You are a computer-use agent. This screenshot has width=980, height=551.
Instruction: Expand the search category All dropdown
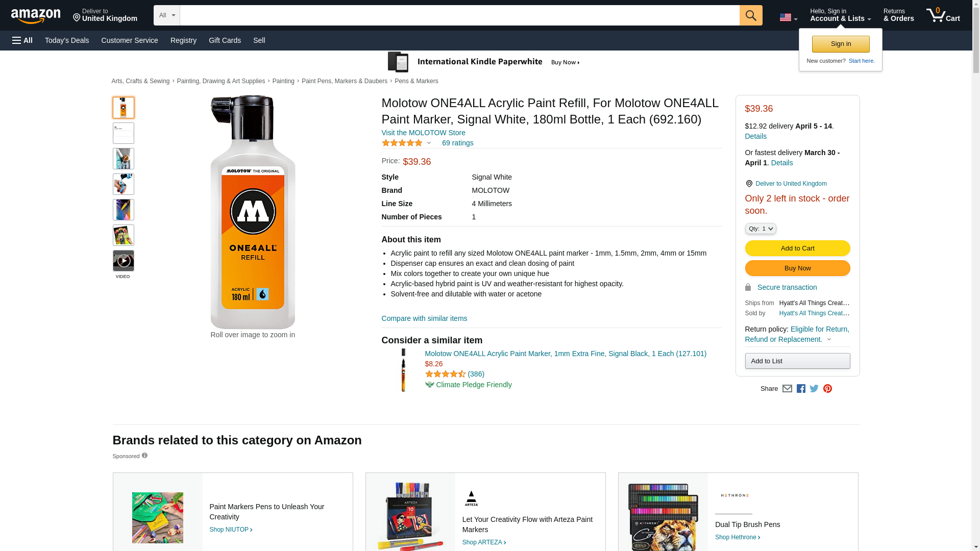[166, 15]
